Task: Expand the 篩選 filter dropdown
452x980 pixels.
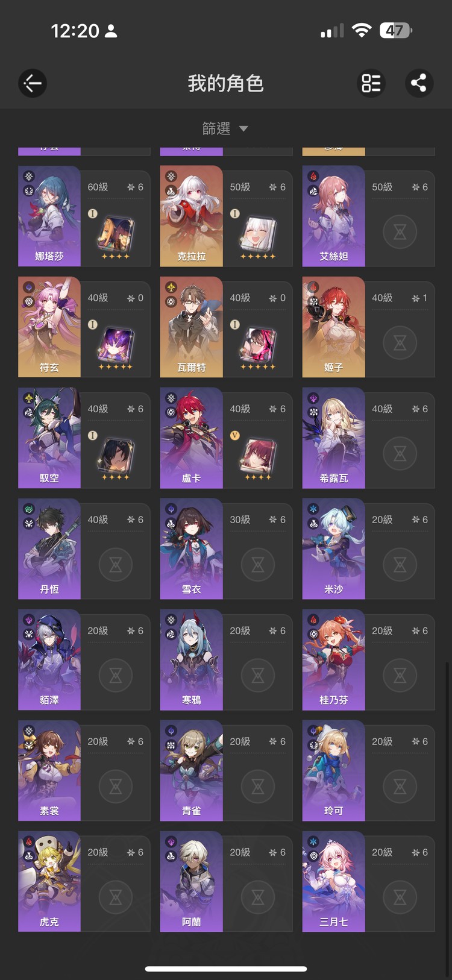Action: pyautogui.click(x=225, y=128)
